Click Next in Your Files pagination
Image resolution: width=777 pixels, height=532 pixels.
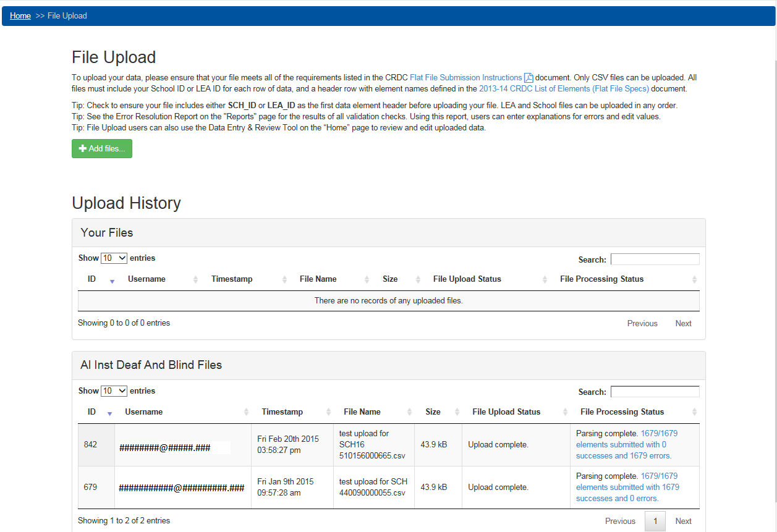point(683,324)
